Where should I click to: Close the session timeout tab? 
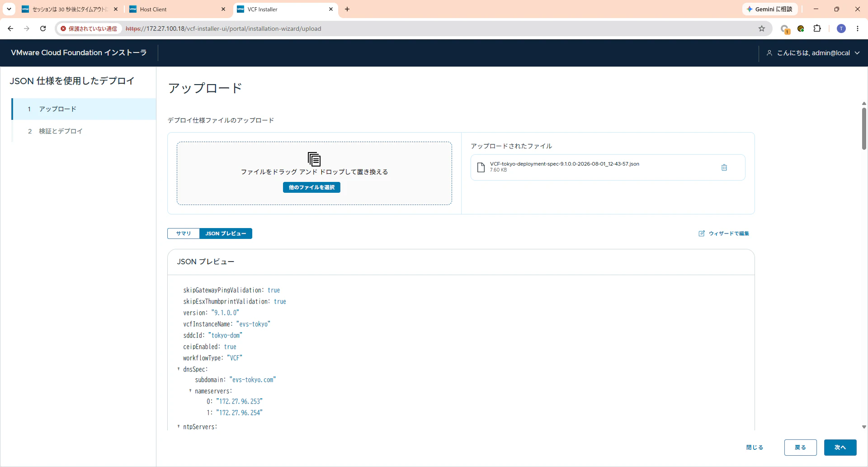click(x=116, y=9)
